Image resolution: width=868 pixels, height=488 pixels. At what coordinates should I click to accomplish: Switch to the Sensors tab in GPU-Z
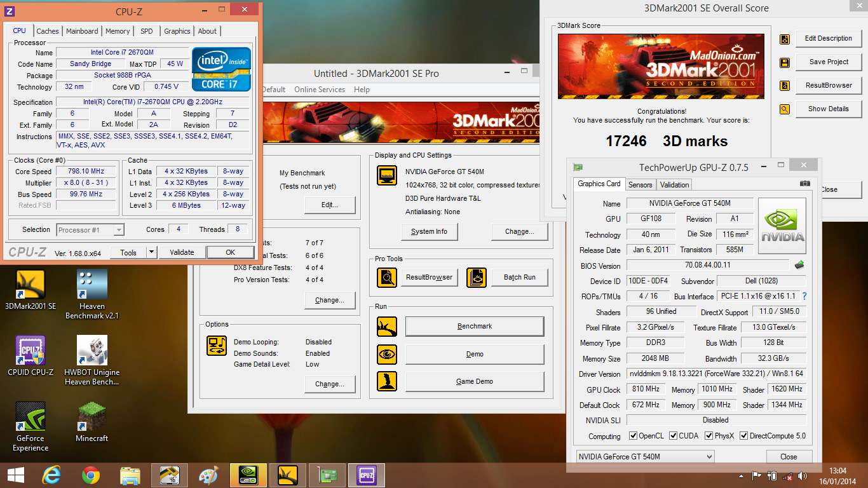pos(641,185)
